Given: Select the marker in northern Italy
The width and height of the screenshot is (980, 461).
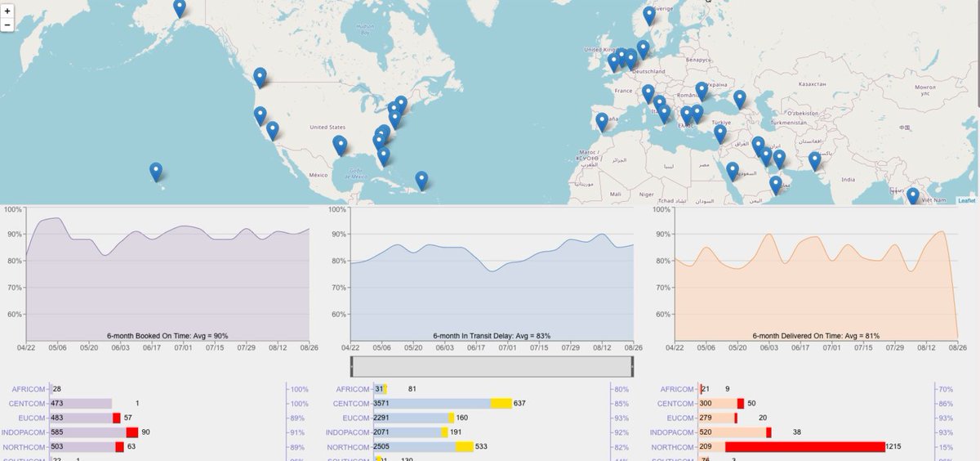Looking at the screenshot, I should 648,93.
